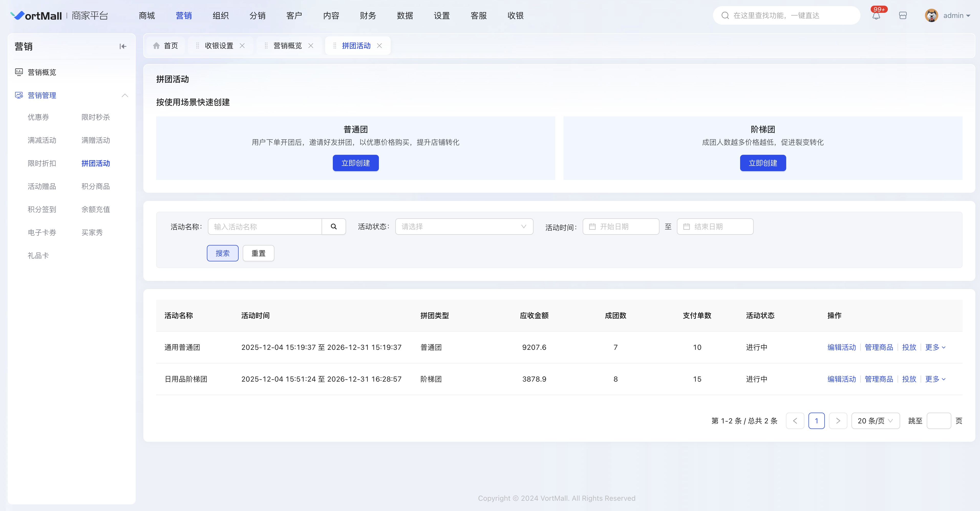Click the 开始日期 date field
Viewport: 980px width, 511px height.
(x=621, y=227)
